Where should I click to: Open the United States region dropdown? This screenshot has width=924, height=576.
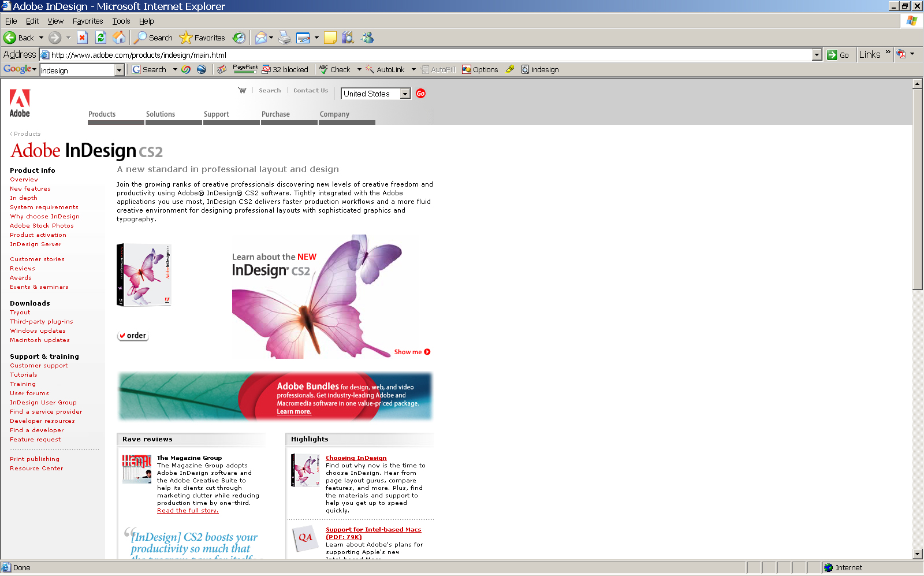coord(405,94)
